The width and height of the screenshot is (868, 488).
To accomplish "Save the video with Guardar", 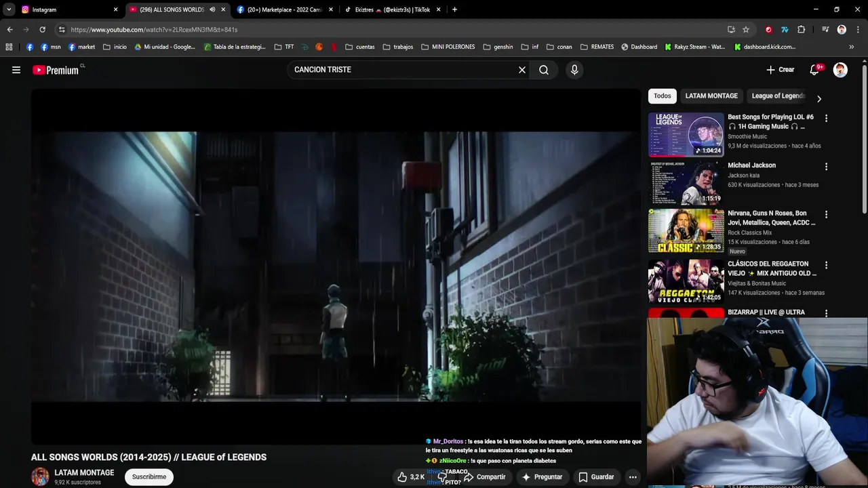I will (x=596, y=477).
